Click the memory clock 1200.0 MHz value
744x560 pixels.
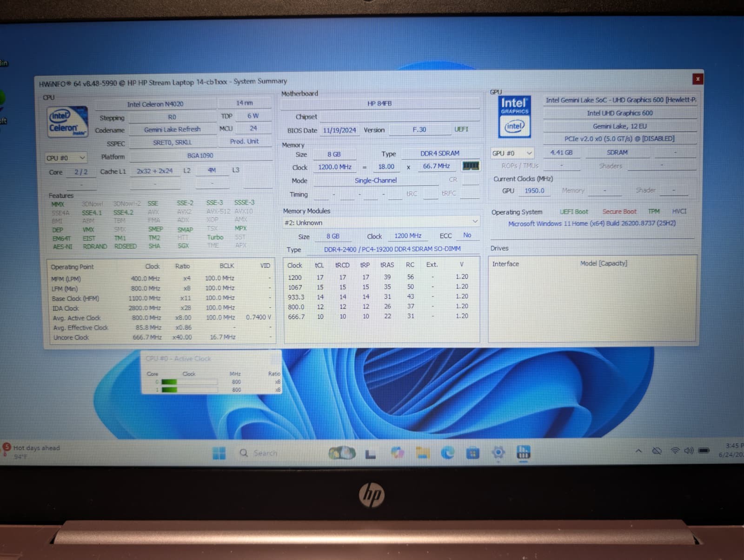(335, 167)
